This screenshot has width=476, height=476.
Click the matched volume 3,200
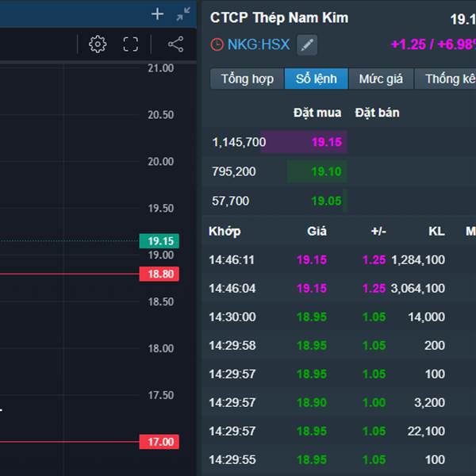click(429, 402)
